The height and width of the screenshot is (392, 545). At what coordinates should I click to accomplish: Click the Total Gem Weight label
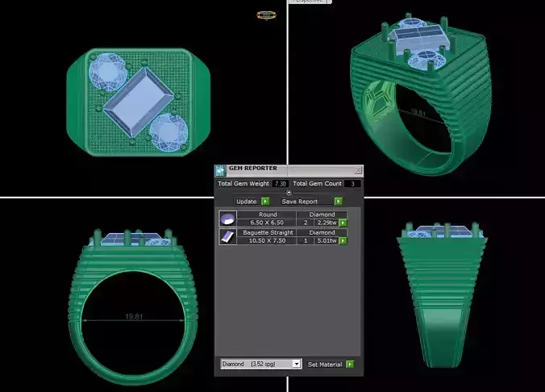[x=243, y=184]
